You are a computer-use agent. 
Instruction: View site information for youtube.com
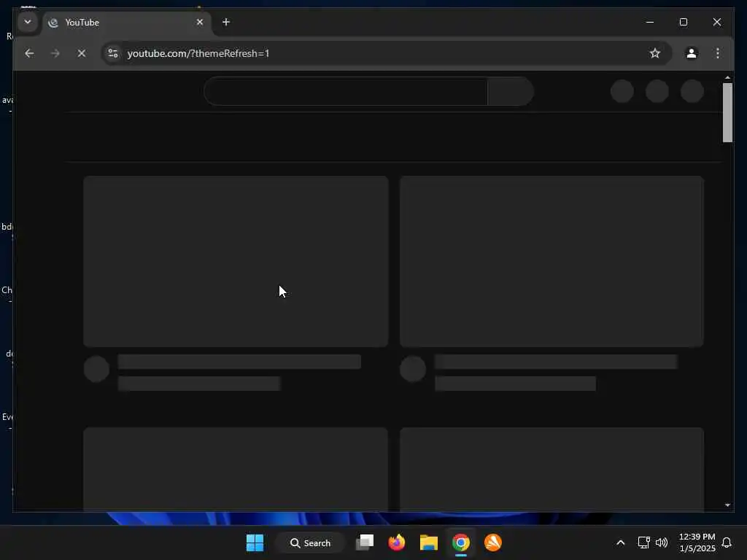tap(113, 53)
